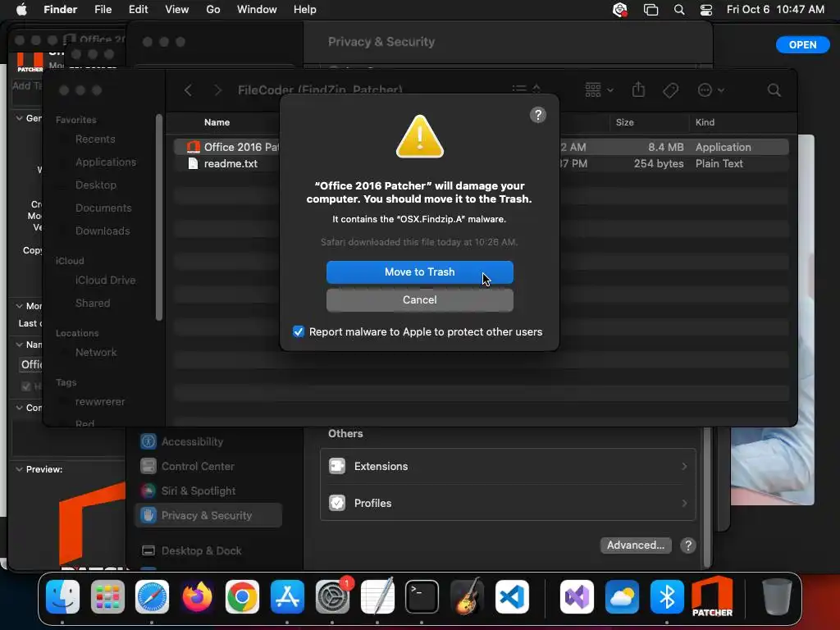Click the readme.txt document icon

[x=193, y=163]
